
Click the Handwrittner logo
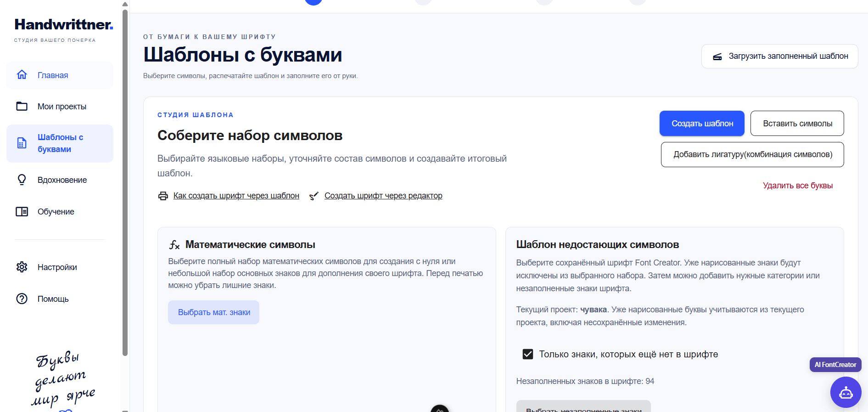click(x=63, y=24)
